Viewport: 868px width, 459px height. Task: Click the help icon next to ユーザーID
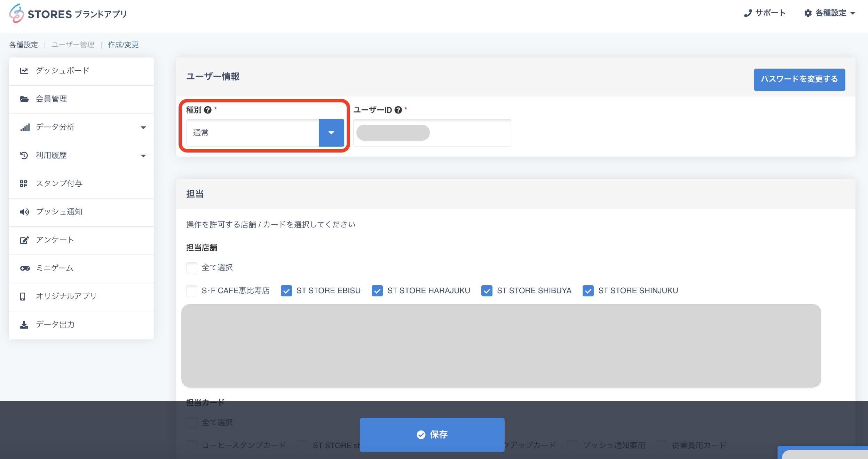(398, 110)
